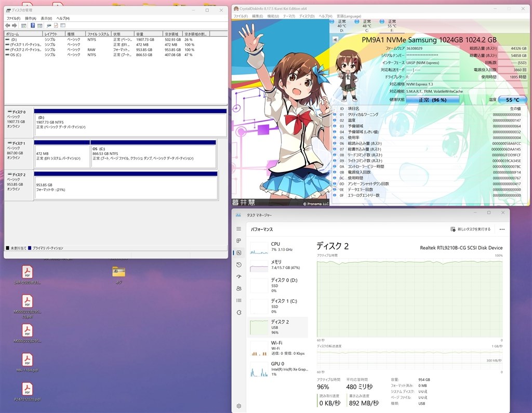Click the ディスク 0 disk label panel
Screen dimensions: 532x413
tap(19, 123)
